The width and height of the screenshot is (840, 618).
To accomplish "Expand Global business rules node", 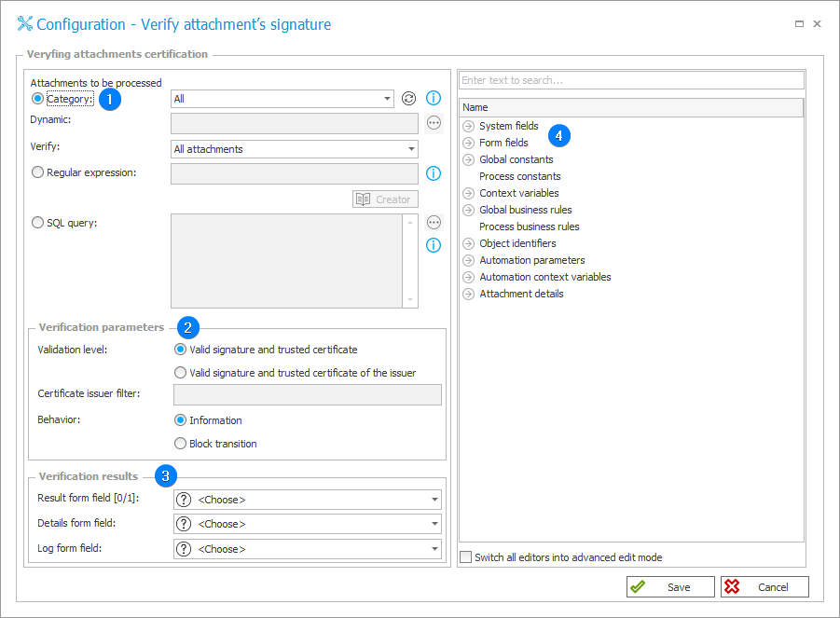I will pos(469,210).
